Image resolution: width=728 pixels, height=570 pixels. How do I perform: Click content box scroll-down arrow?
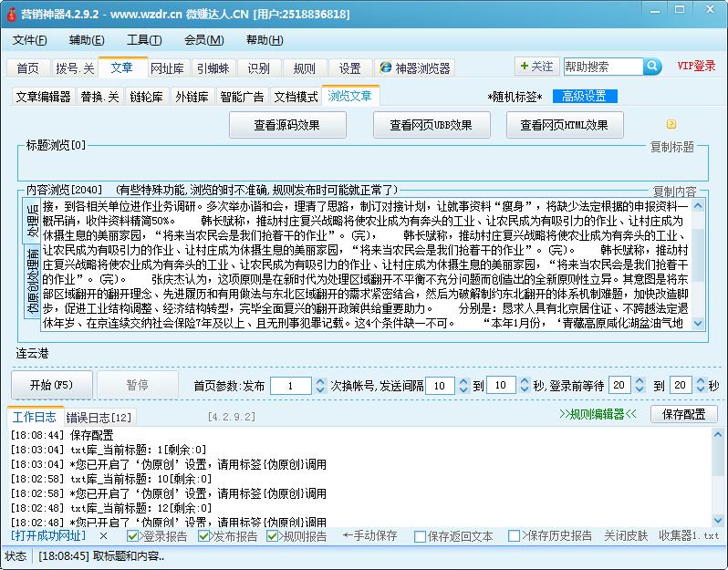(x=698, y=323)
